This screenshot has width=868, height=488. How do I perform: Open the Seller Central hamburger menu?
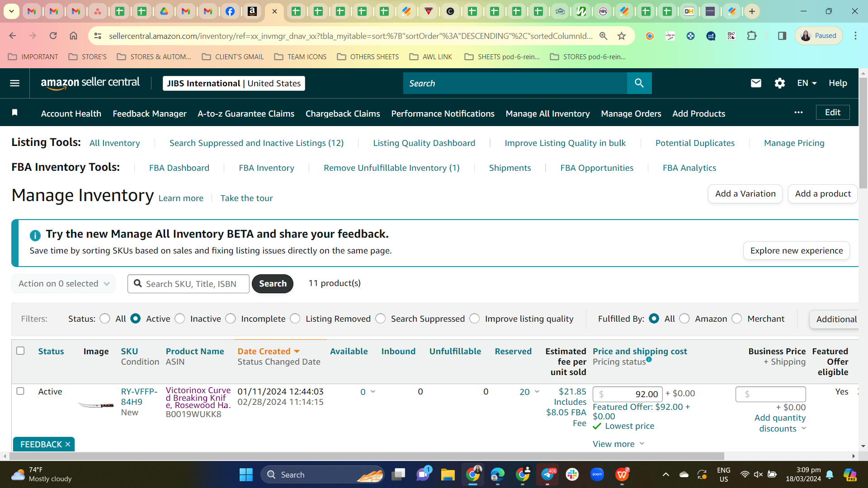tap(14, 83)
